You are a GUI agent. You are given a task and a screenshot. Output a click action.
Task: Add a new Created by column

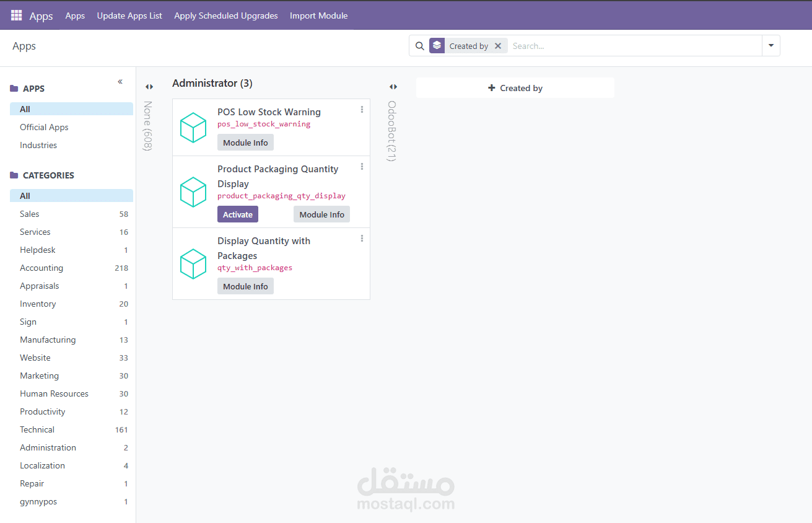515,88
